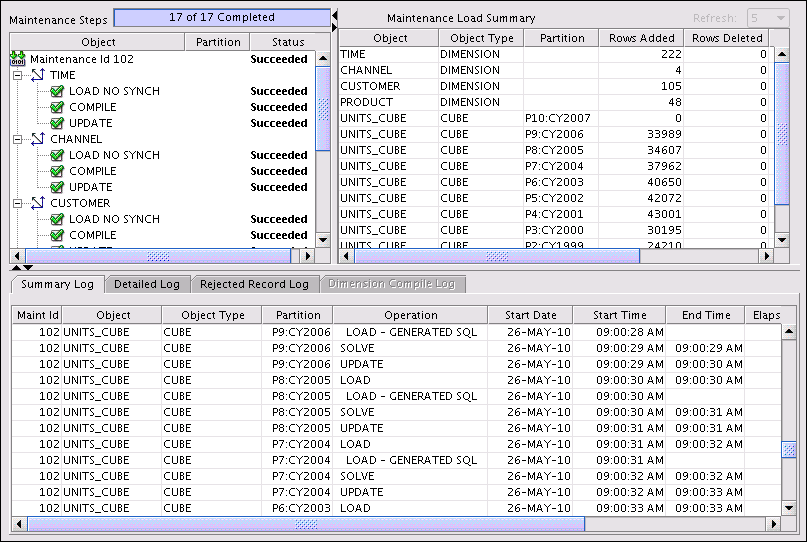Click the TIME dimension icon in the tree

pyautogui.click(x=38, y=75)
